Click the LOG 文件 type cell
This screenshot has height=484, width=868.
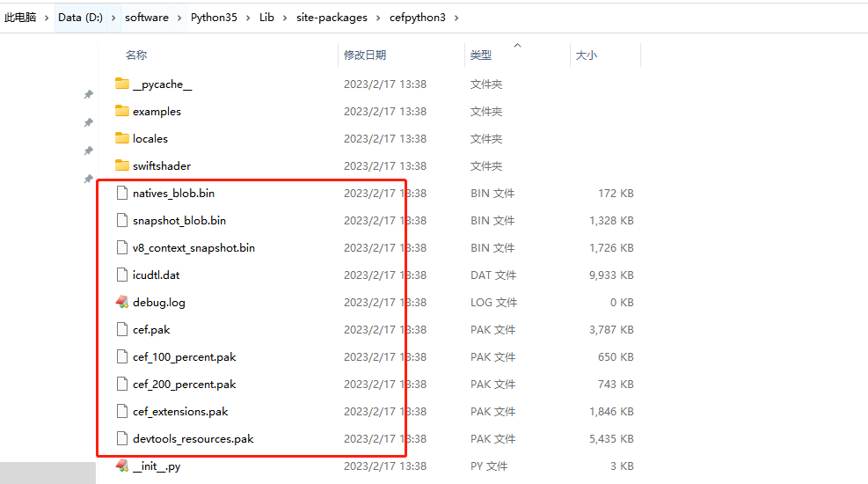(x=493, y=302)
